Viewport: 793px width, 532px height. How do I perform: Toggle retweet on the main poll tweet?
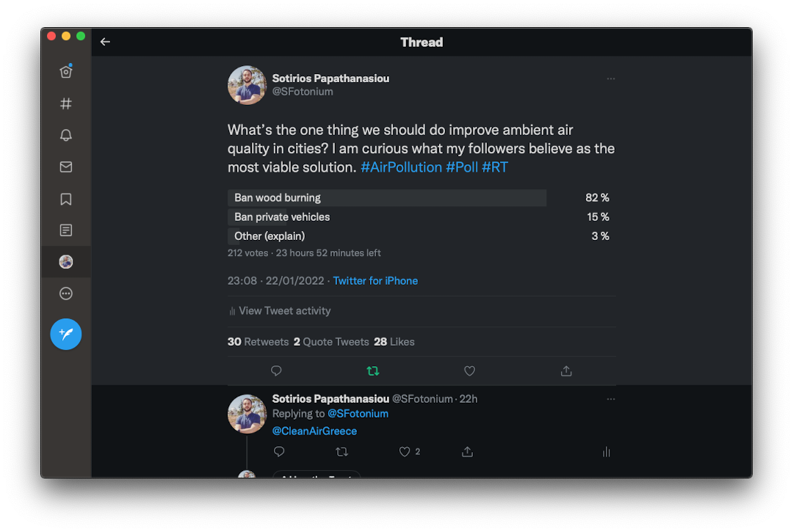(373, 371)
